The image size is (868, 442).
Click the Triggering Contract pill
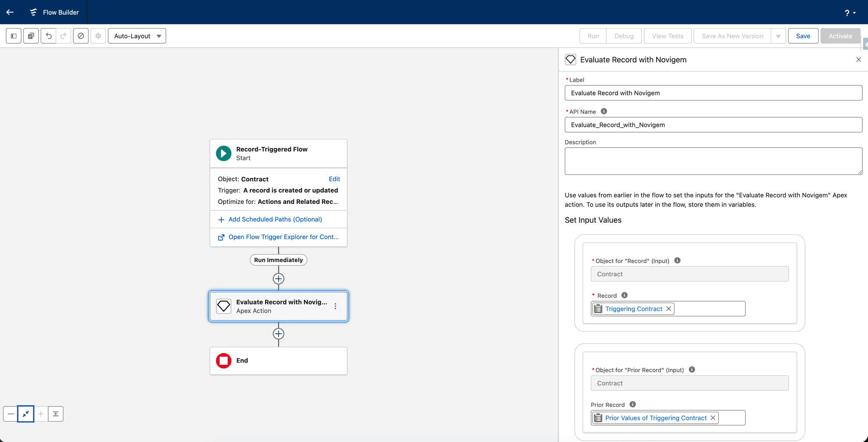tap(633, 309)
